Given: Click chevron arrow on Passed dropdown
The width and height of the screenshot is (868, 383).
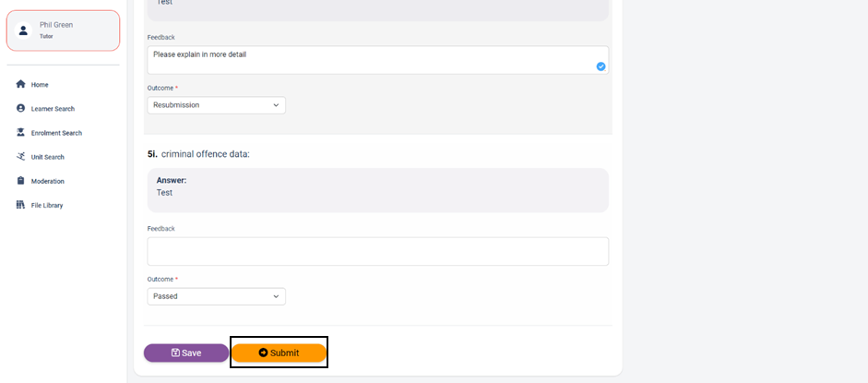Looking at the screenshot, I should point(276,296).
